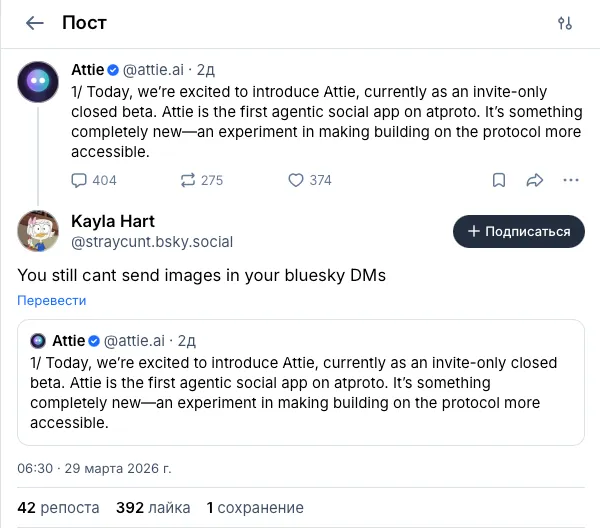Open Kayla Hart's profile avatar
This screenshot has width=600, height=528.
[x=39, y=231]
